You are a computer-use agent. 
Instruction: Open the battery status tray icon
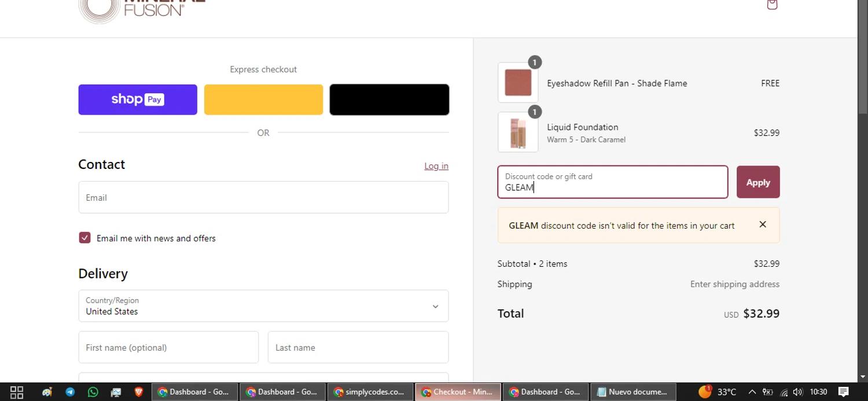pyautogui.click(x=768, y=392)
